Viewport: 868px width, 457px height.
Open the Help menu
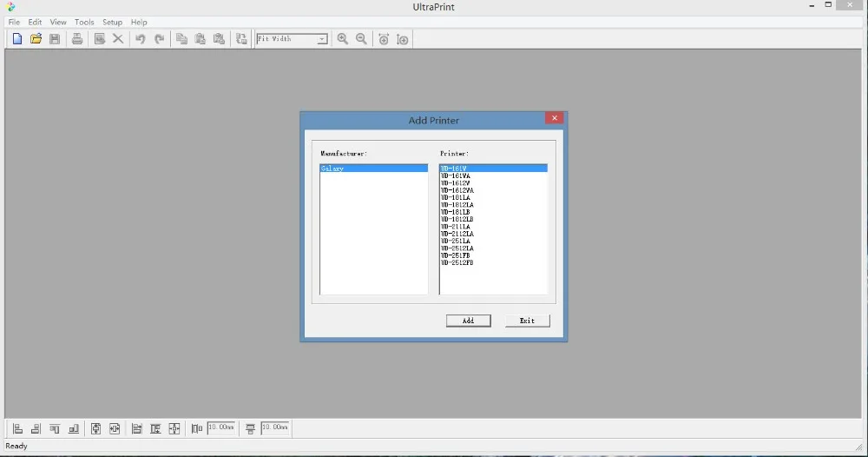click(139, 23)
